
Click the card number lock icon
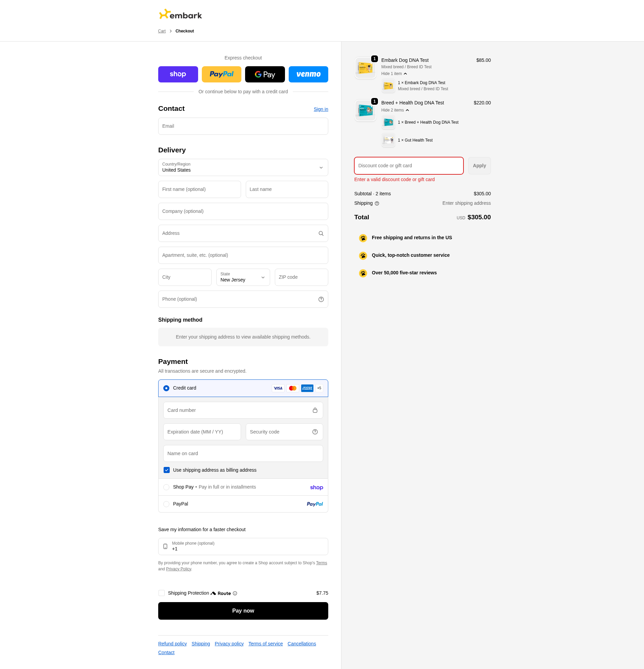point(315,410)
